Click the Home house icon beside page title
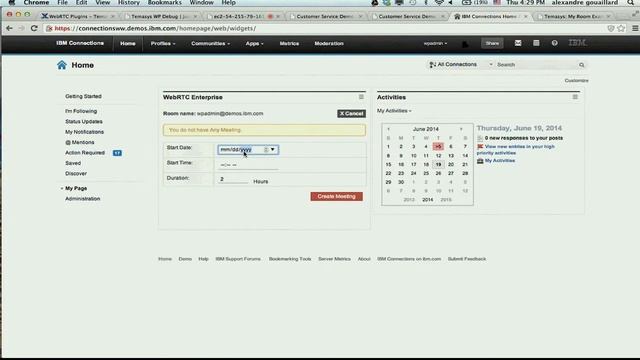The width and height of the screenshot is (640, 360). pos(62,65)
